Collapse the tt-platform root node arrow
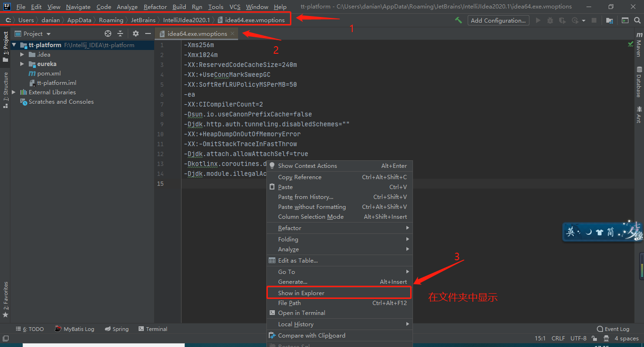 (14, 45)
